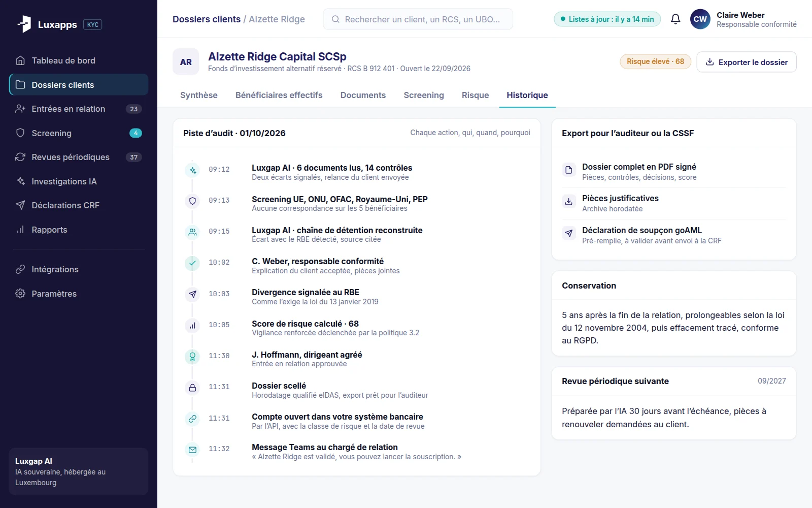Click the sparkle icon at 09:12 entry
This screenshot has width=812, height=508.
[192, 170]
